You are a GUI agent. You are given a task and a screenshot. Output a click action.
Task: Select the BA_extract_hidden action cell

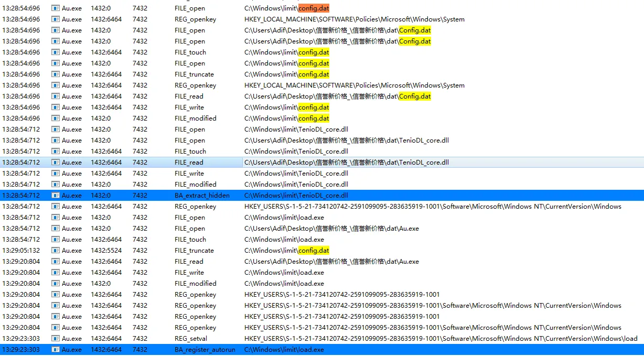pyautogui.click(x=202, y=196)
